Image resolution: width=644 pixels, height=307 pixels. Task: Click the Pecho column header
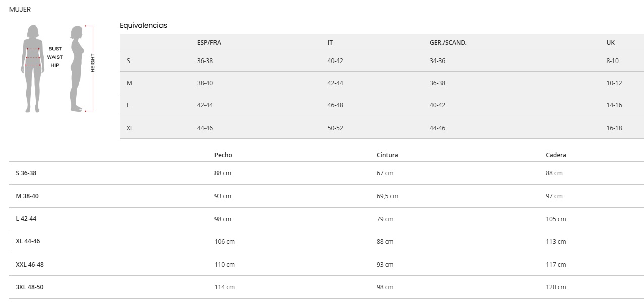223,155
